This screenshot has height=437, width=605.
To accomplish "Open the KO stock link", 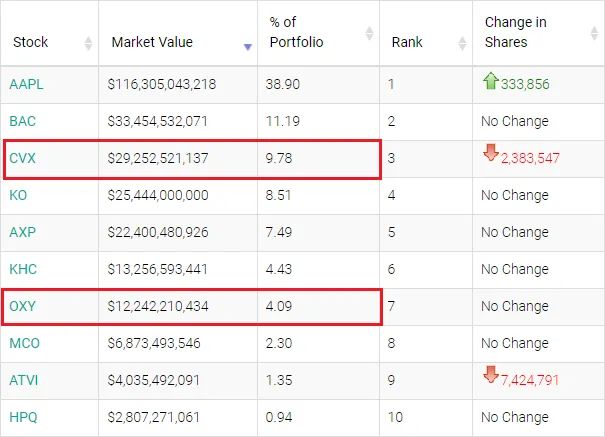I will [18, 195].
